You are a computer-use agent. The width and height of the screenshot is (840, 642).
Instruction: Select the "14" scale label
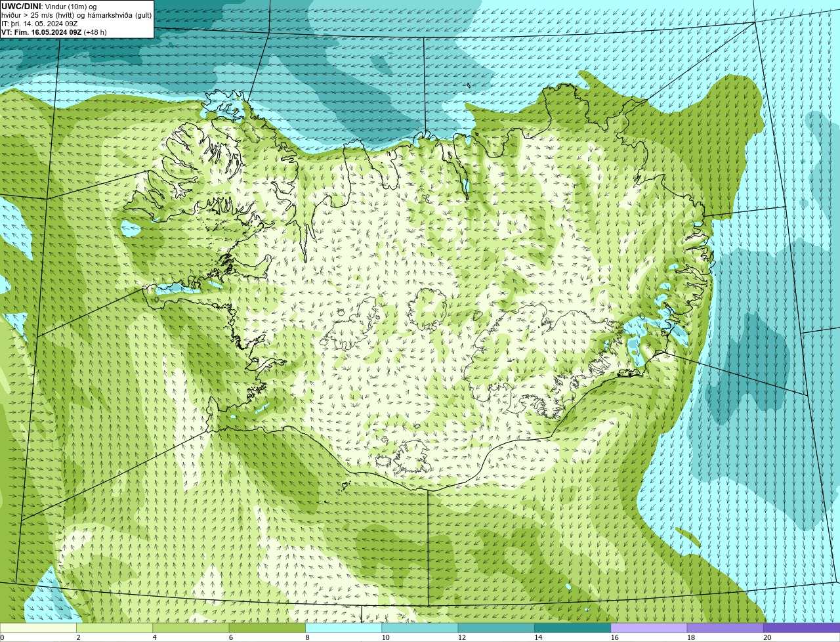(x=538, y=637)
